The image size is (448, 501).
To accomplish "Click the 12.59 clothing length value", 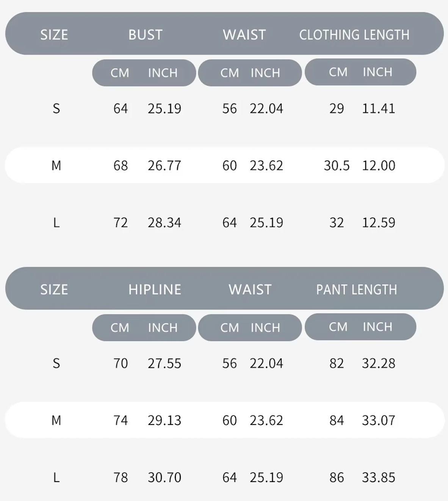I will click(378, 222).
